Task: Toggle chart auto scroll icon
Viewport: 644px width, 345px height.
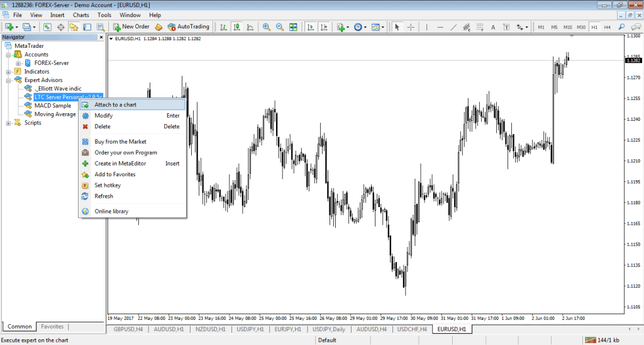Action: click(x=311, y=27)
